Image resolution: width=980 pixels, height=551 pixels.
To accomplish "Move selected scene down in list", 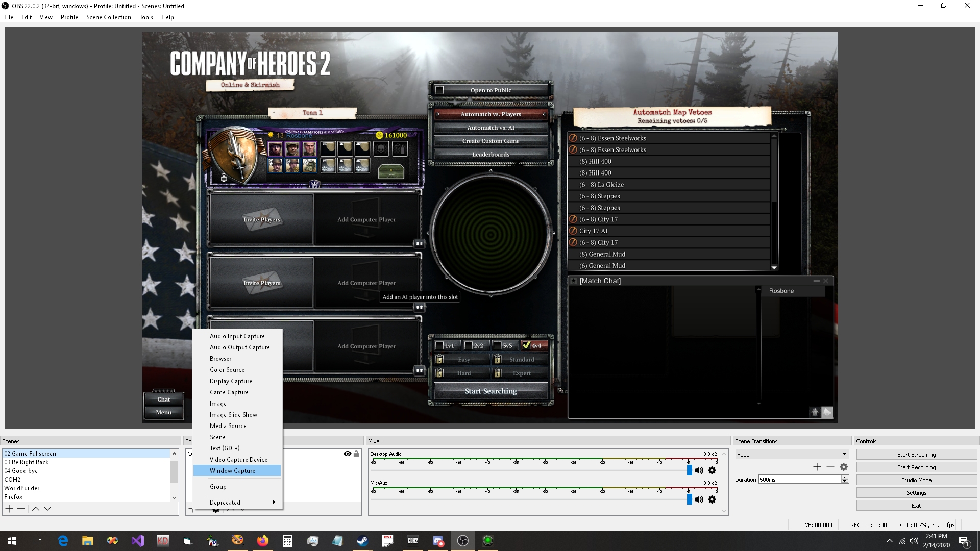I will pyautogui.click(x=47, y=509).
